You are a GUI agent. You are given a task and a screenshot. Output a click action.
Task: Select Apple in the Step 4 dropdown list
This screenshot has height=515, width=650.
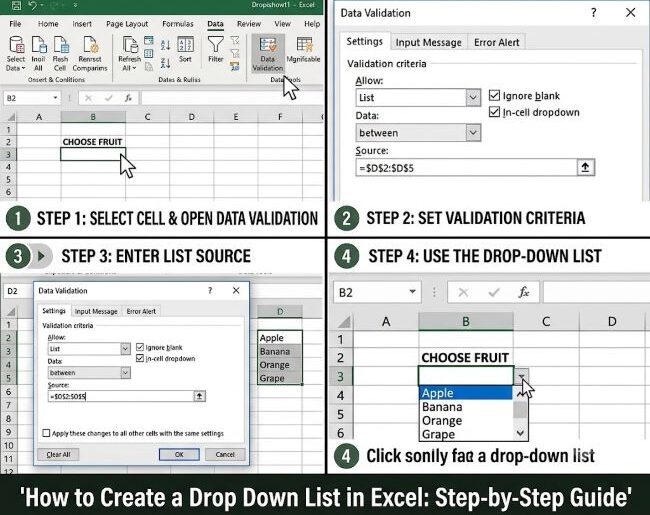coord(466,392)
